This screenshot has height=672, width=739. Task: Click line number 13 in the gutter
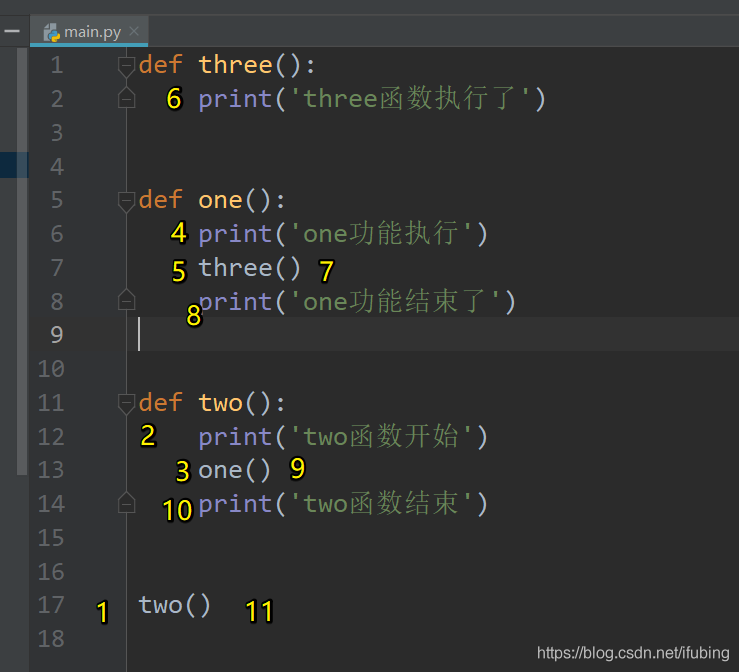(51, 470)
